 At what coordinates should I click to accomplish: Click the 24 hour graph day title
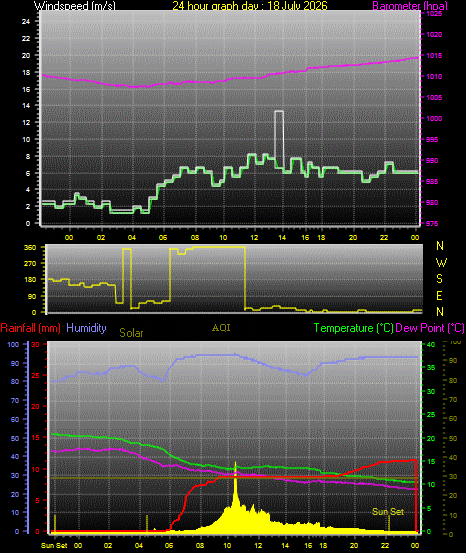pyautogui.click(x=250, y=6)
